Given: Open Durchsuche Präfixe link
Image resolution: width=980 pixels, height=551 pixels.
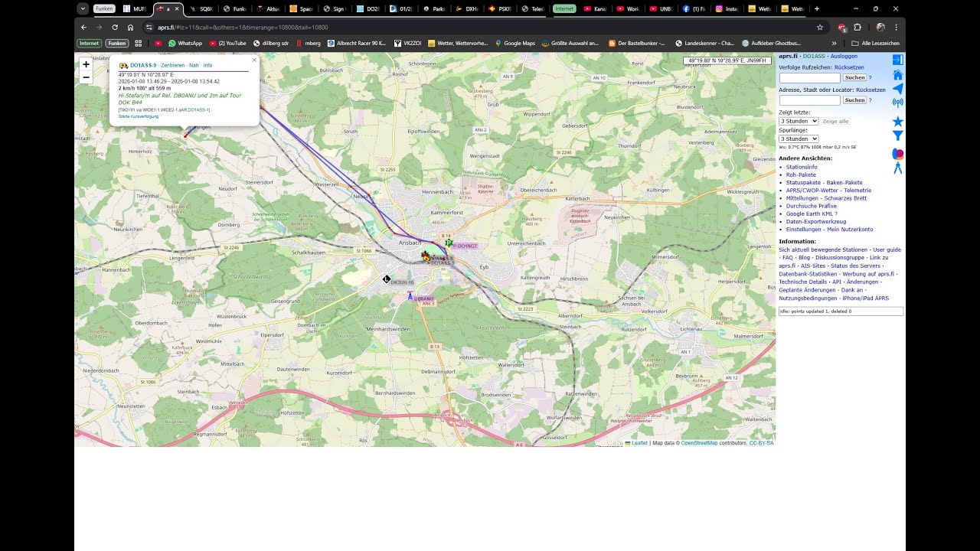Looking at the screenshot, I should point(812,206).
